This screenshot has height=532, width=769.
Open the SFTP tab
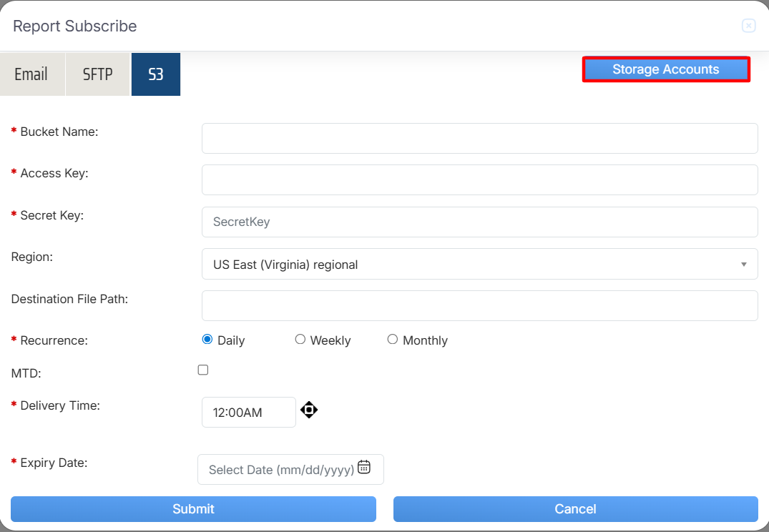tap(98, 74)
